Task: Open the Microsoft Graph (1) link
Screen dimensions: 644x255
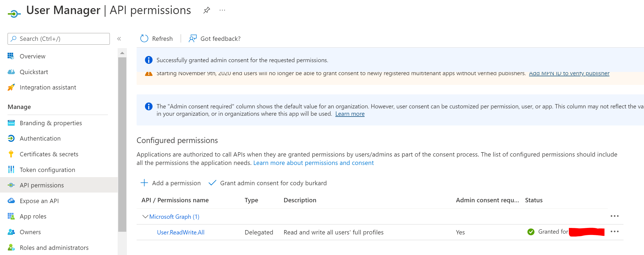Action: point(174,217)
